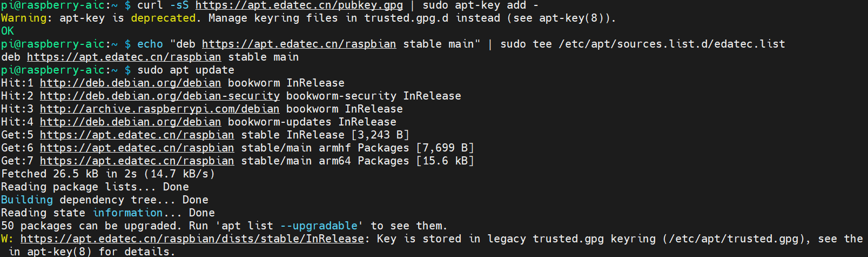Open the debian-security repository link

click(x=159, y=96)
